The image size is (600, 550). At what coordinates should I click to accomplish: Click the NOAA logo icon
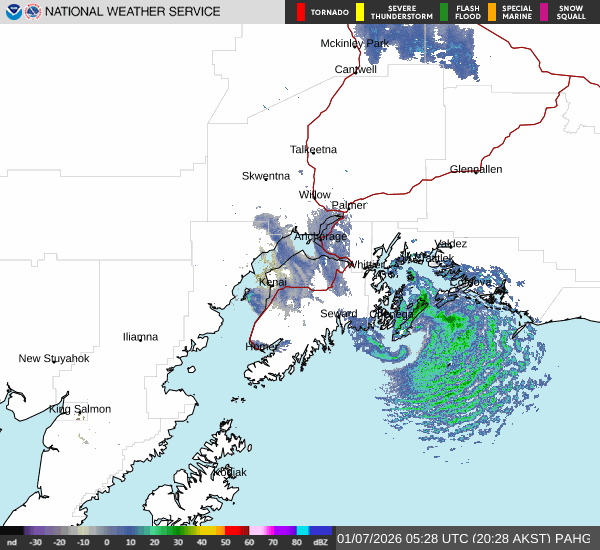tap(12, 12)
